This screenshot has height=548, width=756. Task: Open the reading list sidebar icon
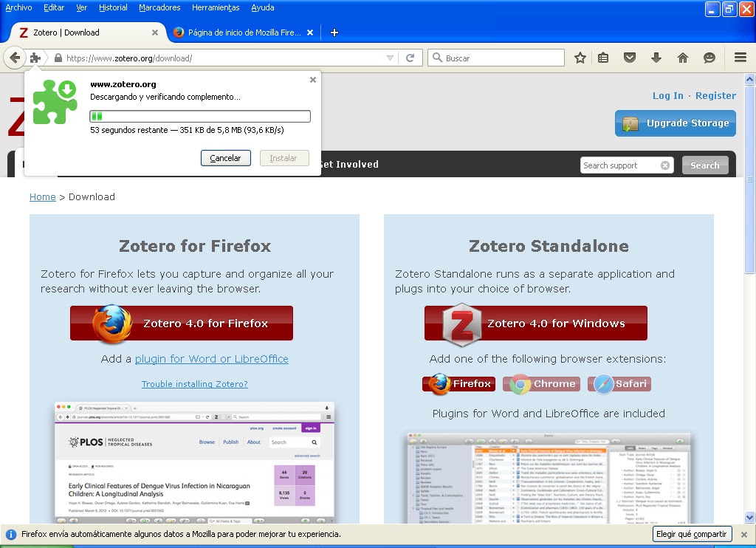[x=603, y=57]
